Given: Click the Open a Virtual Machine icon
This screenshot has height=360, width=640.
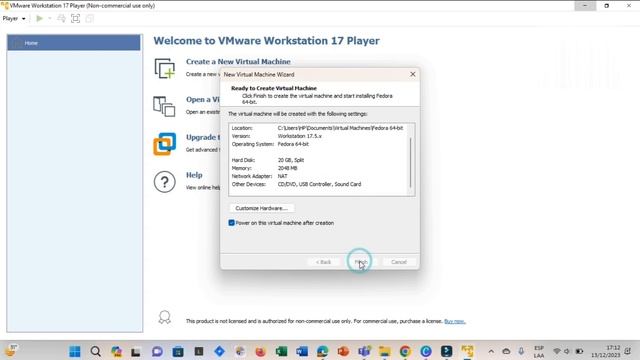Looking at the screenshot, I should (x=164, y=106).
